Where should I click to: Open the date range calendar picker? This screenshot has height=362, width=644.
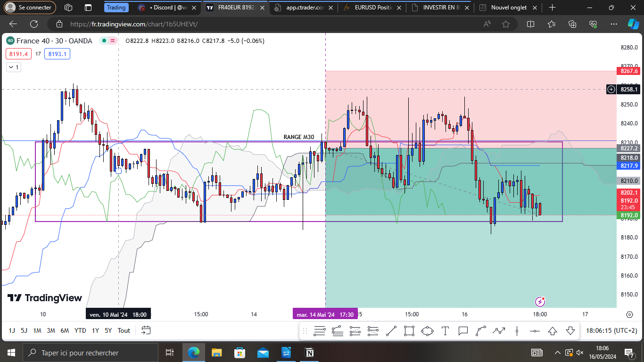click(146, 330)
